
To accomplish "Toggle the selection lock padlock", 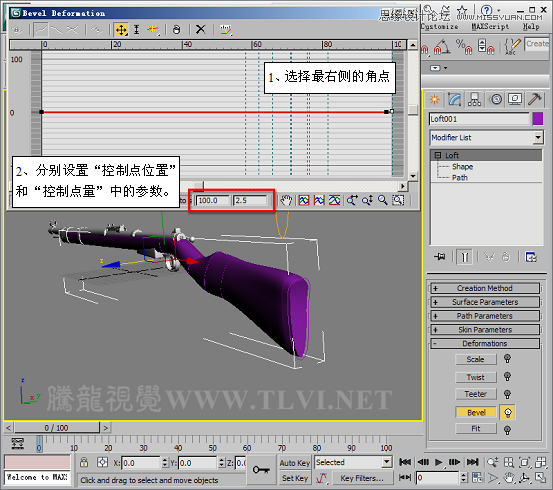I will click(84, 462).
